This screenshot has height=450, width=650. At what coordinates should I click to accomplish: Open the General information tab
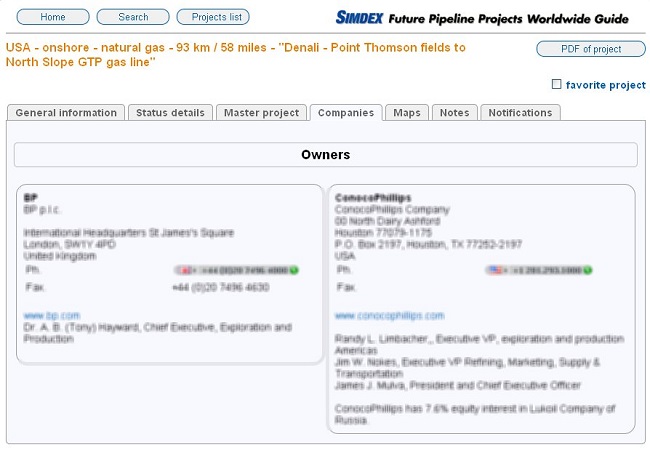coord(66,113)
